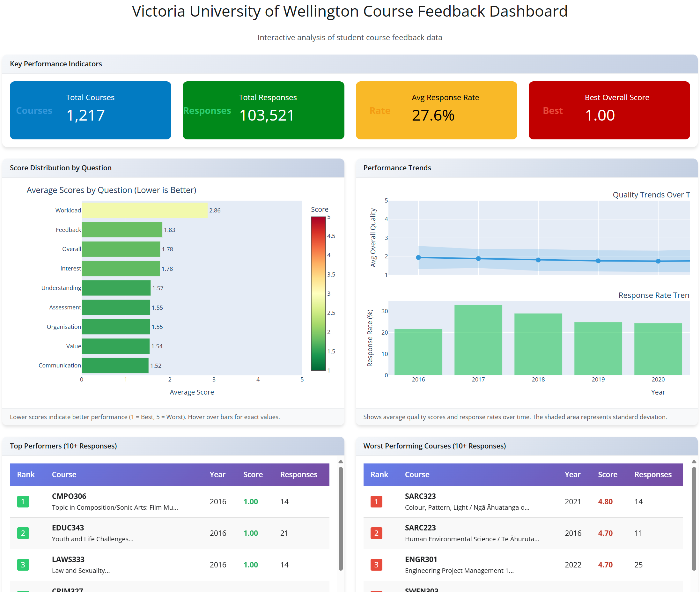Click the Performance Trends panel header

point(527,168)
